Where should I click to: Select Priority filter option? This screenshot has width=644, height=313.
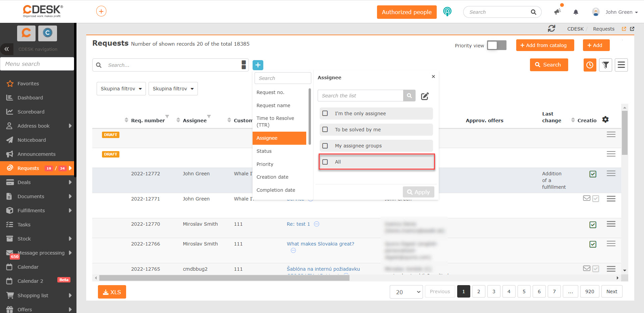[265, 164]
